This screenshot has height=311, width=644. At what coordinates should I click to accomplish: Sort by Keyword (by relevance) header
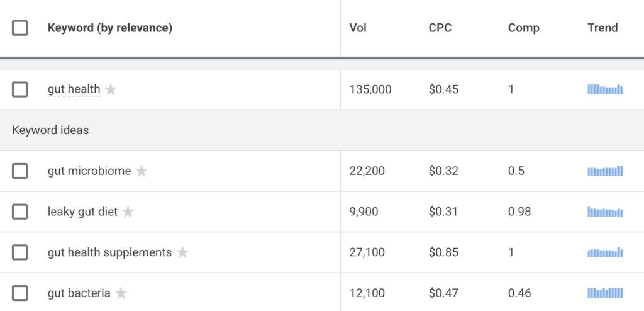(x=109, y=28)
